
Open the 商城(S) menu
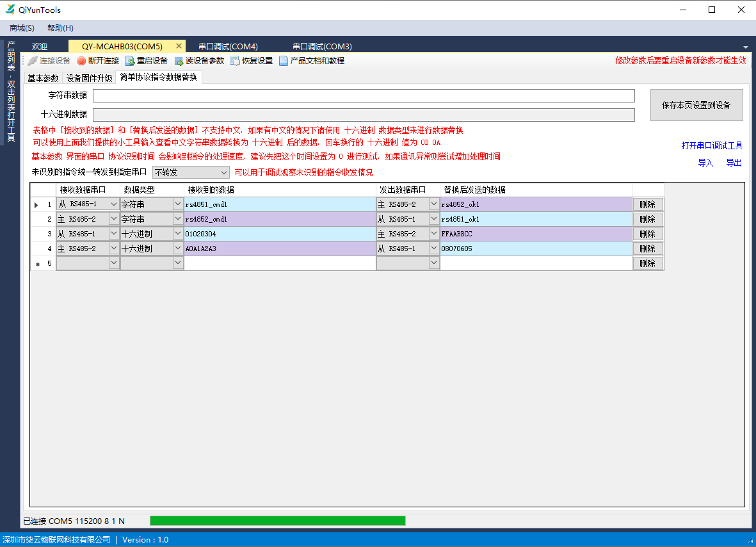(22, 28)
